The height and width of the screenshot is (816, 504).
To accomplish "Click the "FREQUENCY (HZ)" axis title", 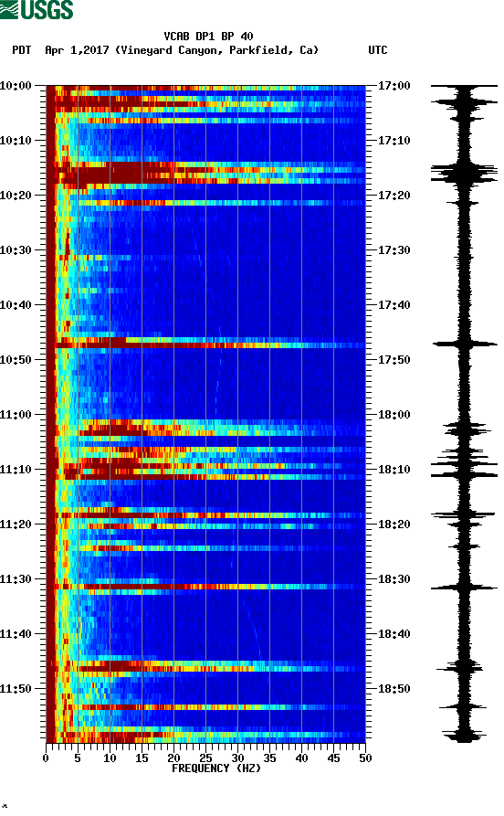I will point(215,768).
